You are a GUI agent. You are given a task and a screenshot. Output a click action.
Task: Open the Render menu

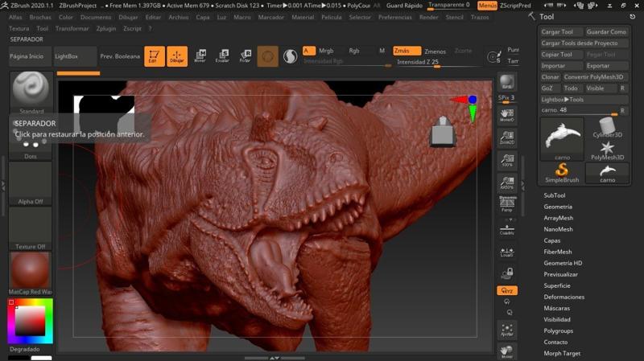(x=429, y=17)
